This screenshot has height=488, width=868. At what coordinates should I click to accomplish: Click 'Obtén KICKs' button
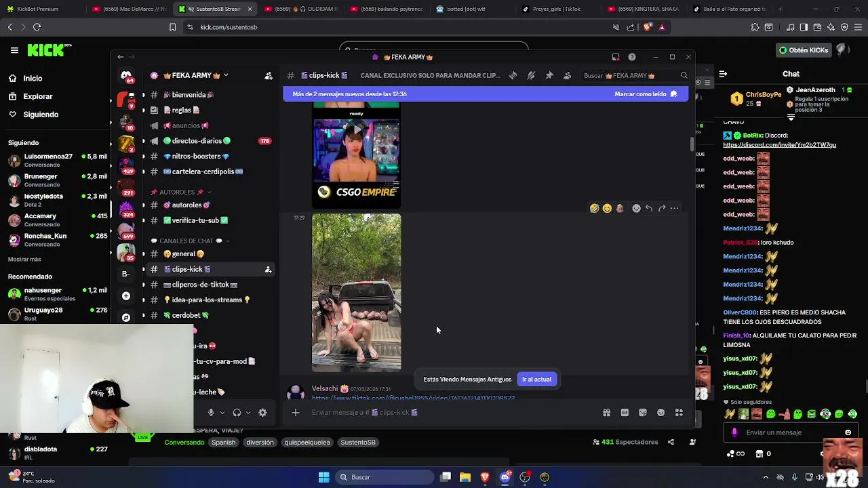(804, 50)
